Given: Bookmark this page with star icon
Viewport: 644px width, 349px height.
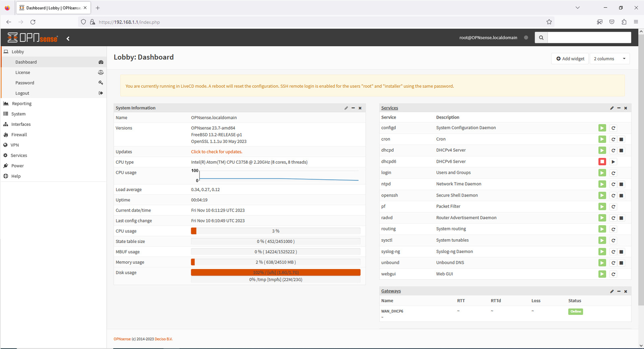Looking at the screenshot, I should coord(549,22).
